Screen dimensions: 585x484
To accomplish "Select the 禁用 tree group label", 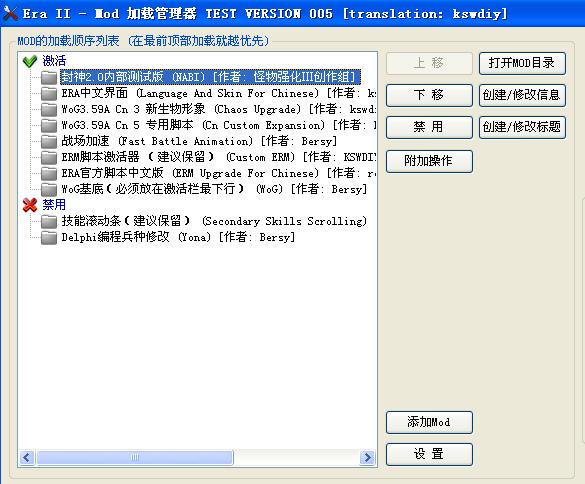I will [54, 204].
